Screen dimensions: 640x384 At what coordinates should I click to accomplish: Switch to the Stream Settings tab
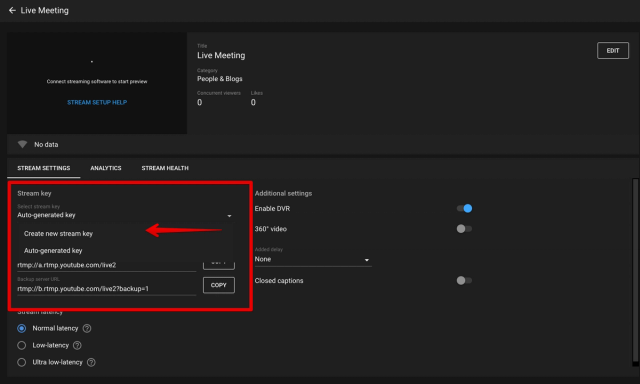44,168
